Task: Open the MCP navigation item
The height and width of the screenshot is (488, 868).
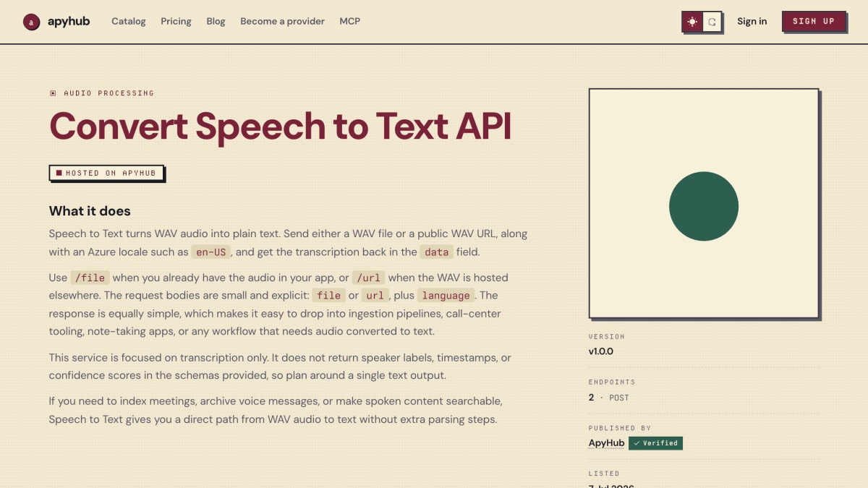Action: (x=350, y=22)
